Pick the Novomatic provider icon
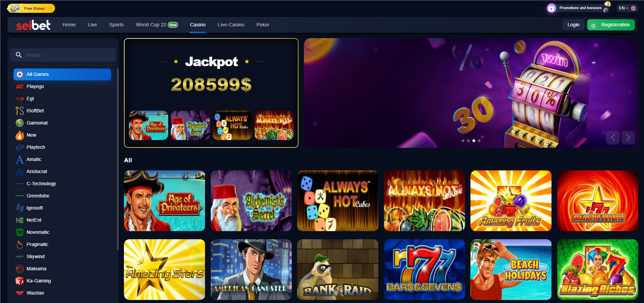This screenshot has width=644, height=303. click(20, 232)
